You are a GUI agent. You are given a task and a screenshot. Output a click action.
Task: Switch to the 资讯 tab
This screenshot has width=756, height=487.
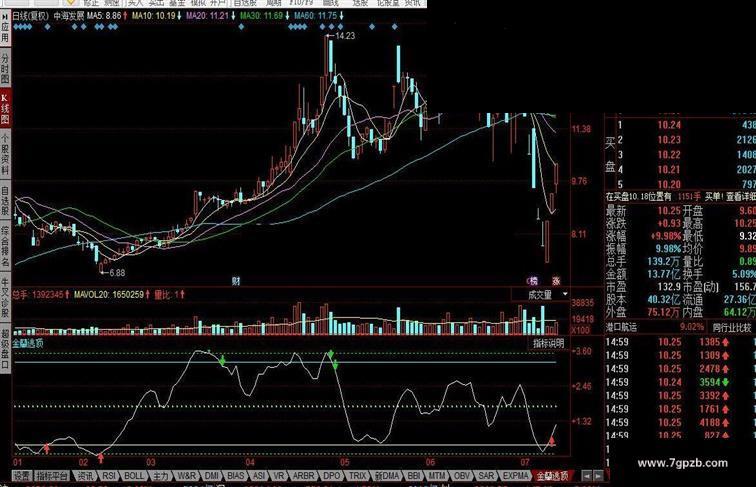(85, 476)
